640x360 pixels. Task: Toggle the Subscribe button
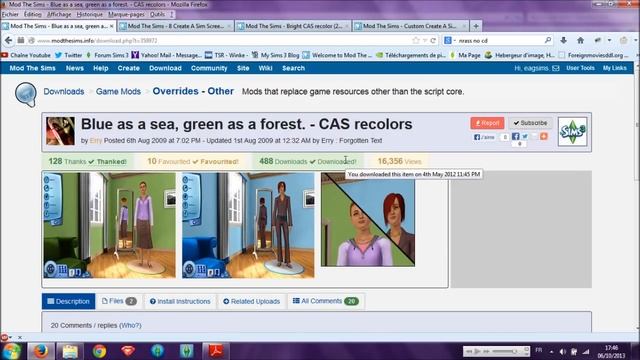(x=530, y=123)
